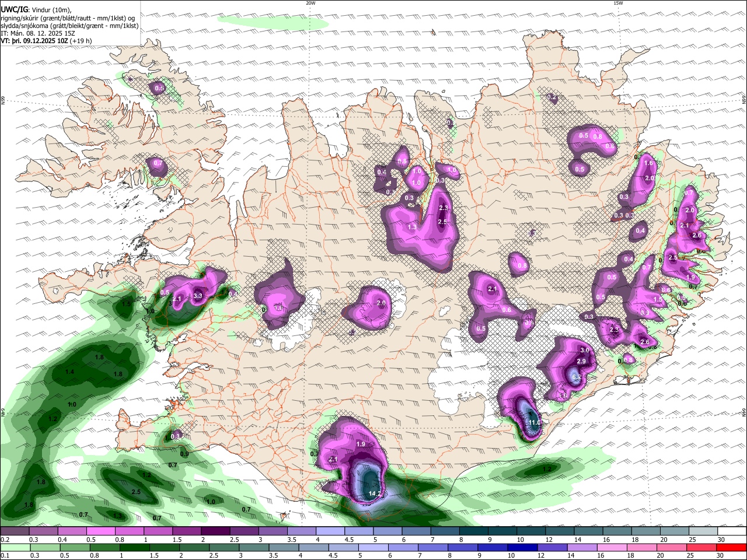Click the "3.3" value in the west
Viewport: 747px width, 560px height.
pyautogui.click(x=198, y=296)
